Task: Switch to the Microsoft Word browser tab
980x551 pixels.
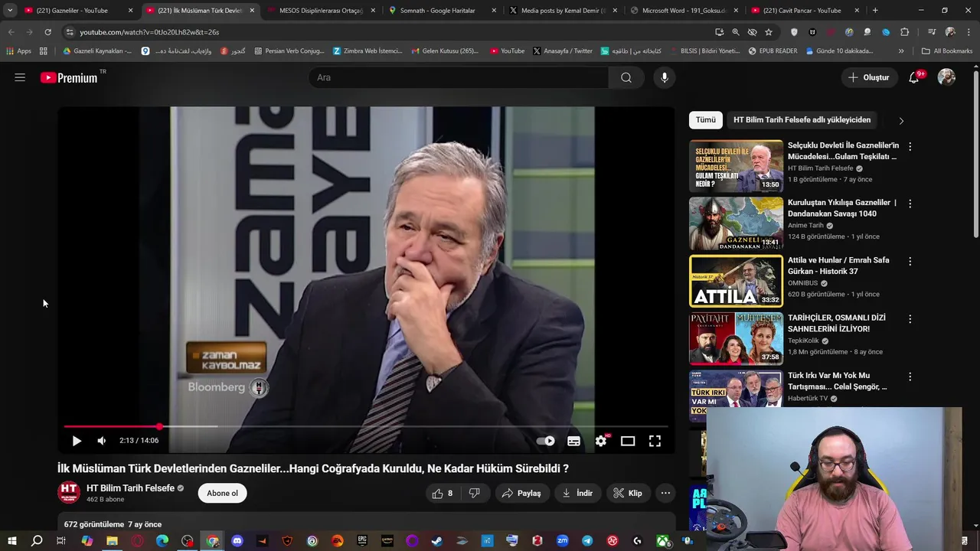Action: pos(684,11)
